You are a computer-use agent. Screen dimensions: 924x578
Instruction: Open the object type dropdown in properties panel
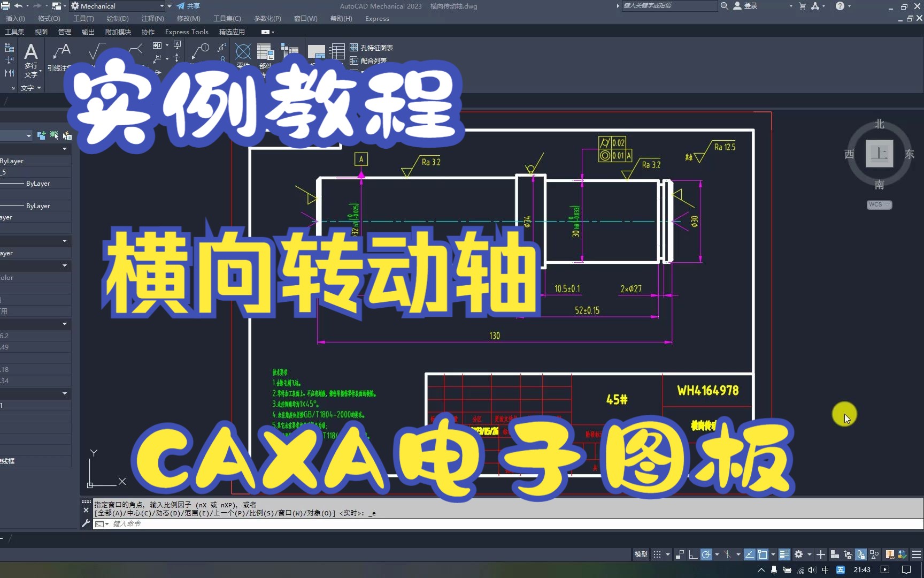[28, 136]
